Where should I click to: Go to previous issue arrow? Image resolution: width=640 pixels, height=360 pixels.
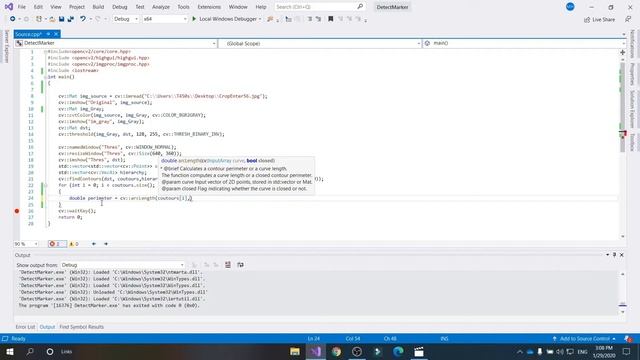pyautogui.click(x=93, y=244)
